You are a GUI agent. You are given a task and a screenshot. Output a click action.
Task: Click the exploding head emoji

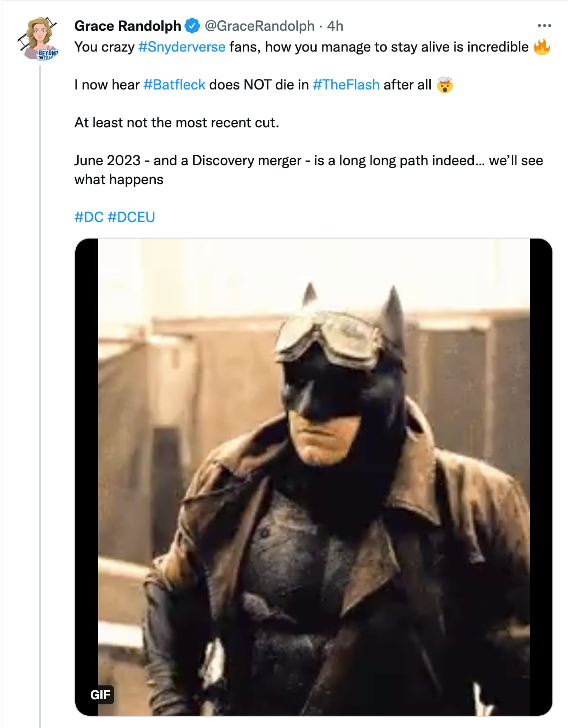tap(444, 85)
